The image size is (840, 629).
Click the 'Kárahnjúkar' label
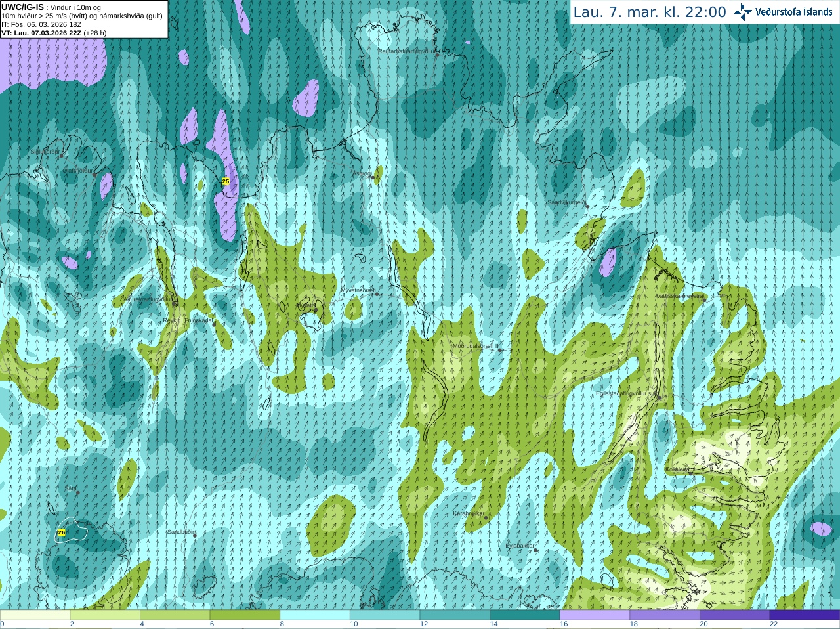tap(469, 513)
